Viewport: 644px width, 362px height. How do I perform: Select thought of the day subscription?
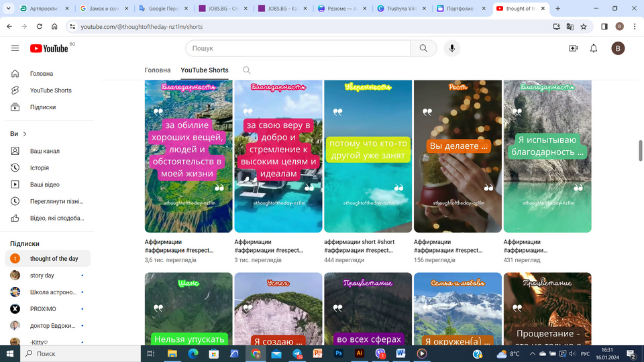click(x=48, y=259)
